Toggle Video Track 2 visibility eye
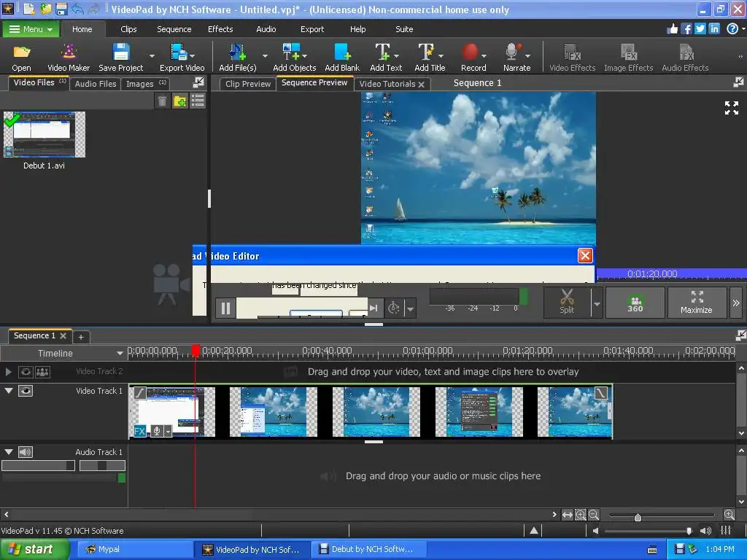This screenshot has height=560, width=747. click(x=26, y=372)
